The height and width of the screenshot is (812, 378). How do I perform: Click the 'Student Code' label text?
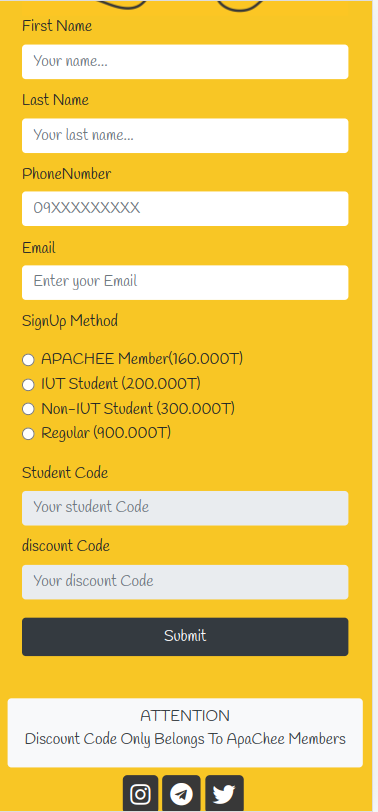click(65, 473)
